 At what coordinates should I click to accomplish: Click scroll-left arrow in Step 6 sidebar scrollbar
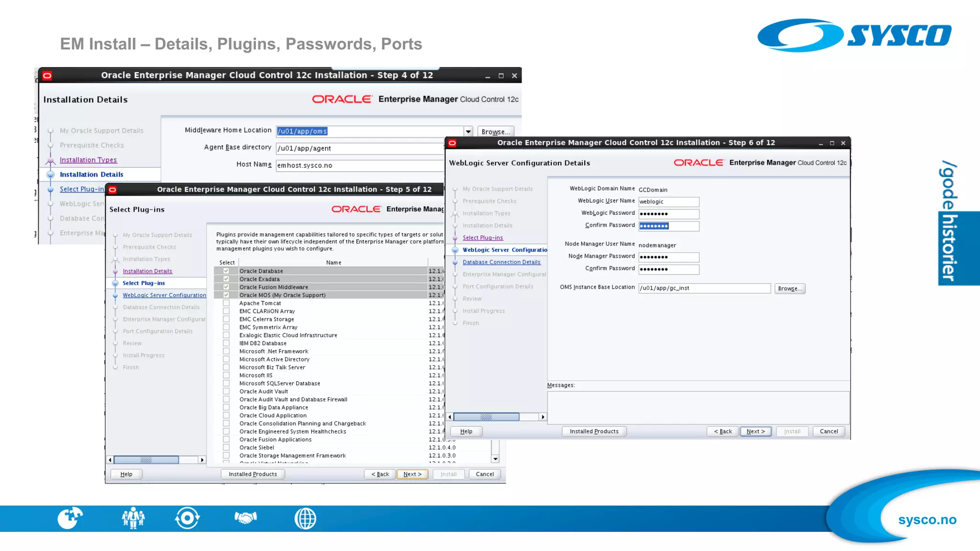pos(450,417)
